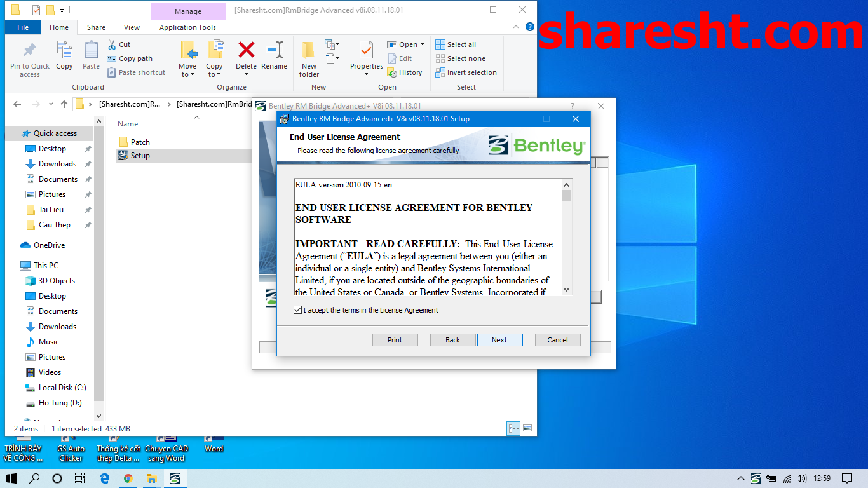Click the red Delete icon

tap(246, 50)
